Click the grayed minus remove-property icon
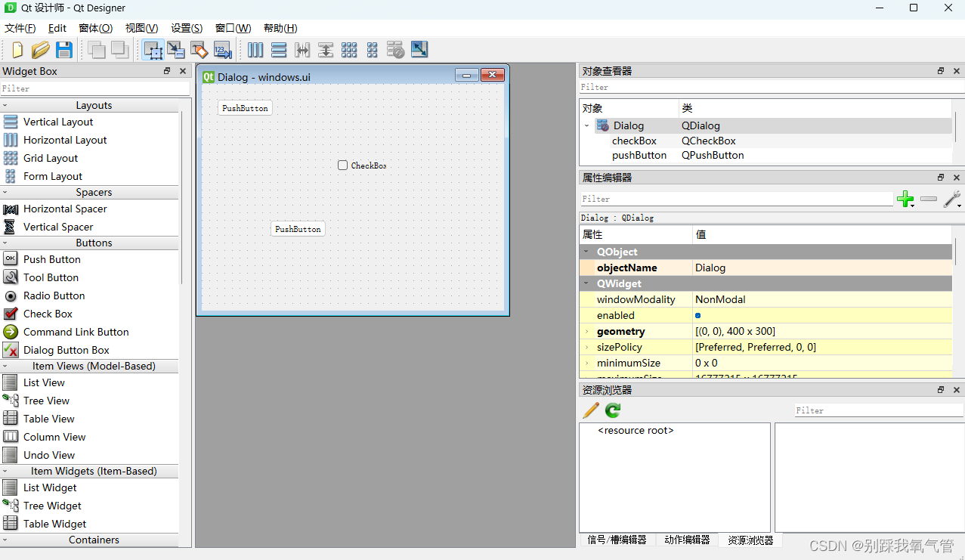 [x=929, y=199]
